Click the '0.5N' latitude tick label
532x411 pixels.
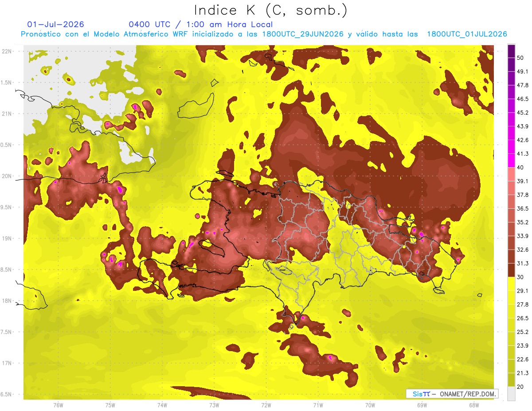[6, 145]
